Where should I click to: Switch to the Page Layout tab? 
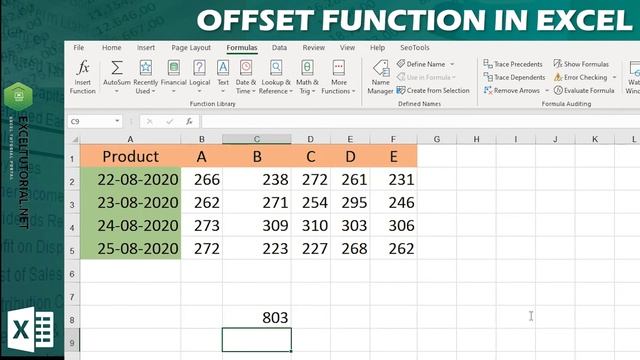click(x=191, y=48)
